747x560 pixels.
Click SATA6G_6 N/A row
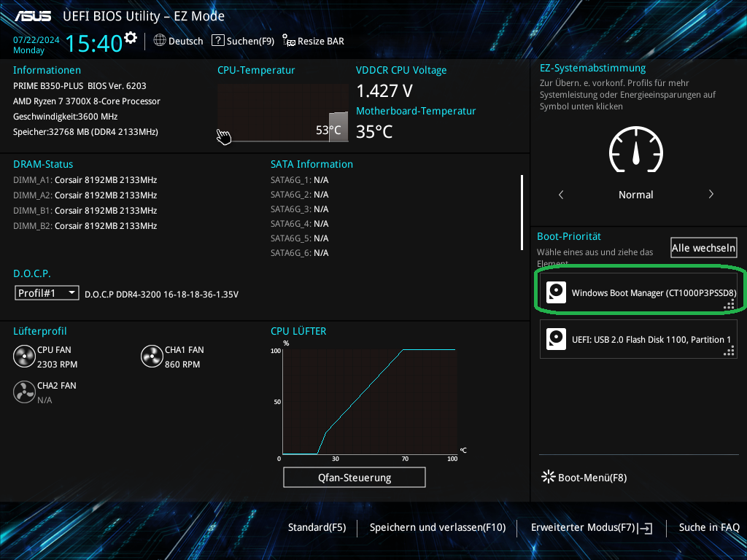[300, 253]
